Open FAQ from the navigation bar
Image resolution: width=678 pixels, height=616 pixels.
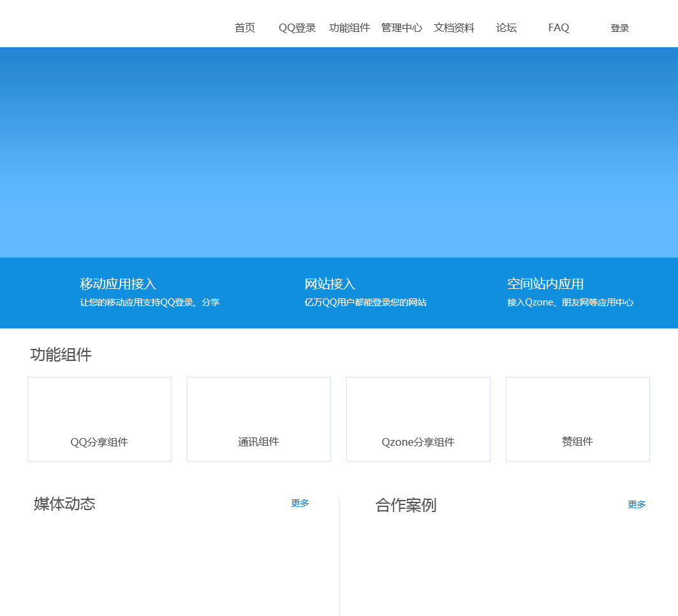point(559,27)
